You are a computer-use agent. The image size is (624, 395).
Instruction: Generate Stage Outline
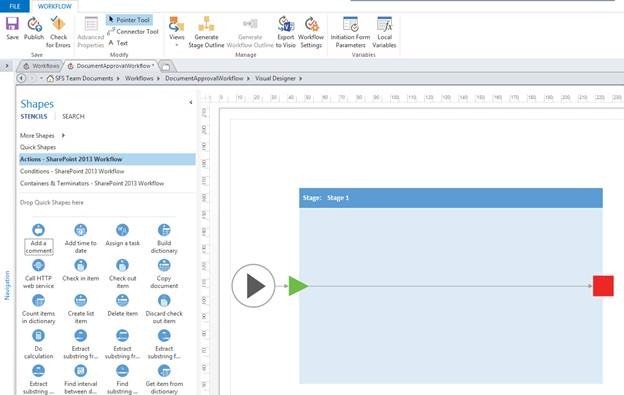coord(206,32)
